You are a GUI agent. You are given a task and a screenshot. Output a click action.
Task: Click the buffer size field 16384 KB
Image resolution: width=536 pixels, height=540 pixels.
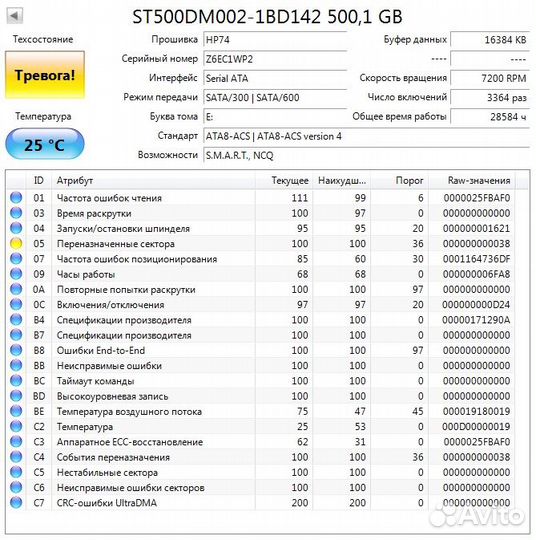pos(490,40)
